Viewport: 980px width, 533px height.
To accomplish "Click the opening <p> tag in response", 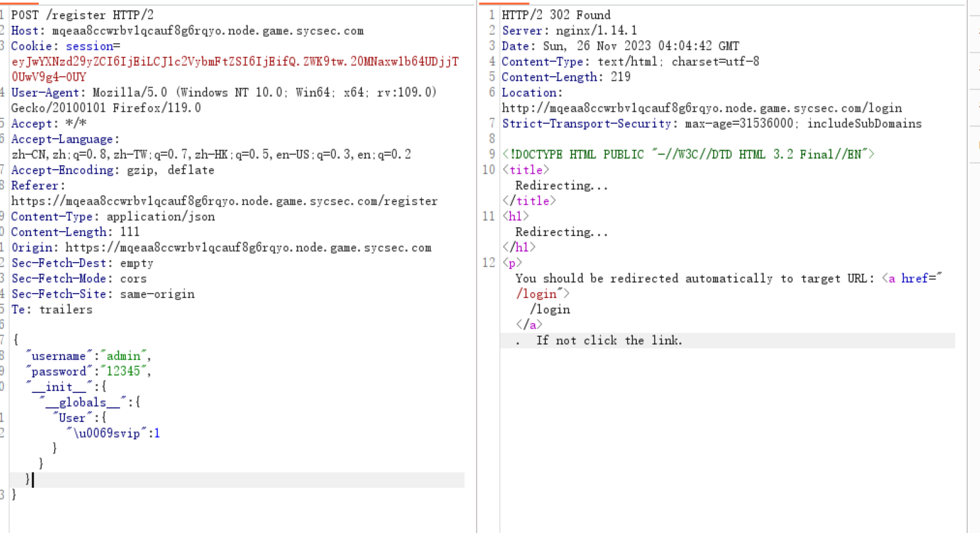I will click(512, 263).
